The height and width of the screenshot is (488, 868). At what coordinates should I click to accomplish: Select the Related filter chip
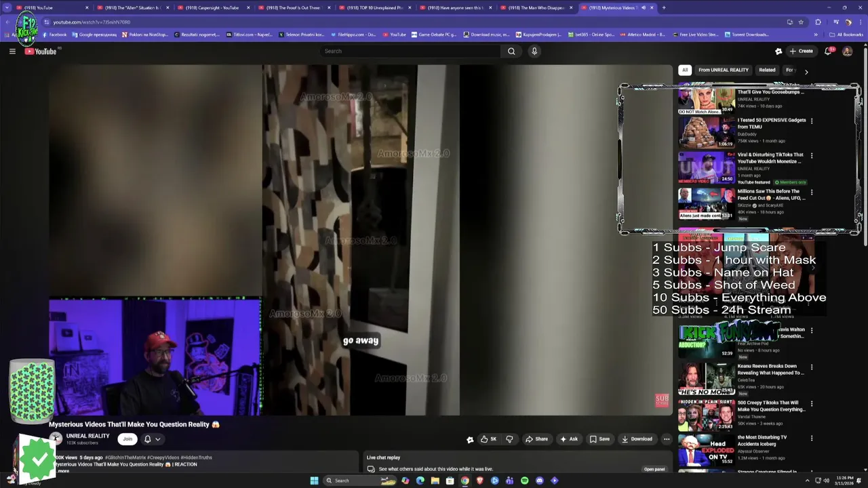tap(767, 70)
